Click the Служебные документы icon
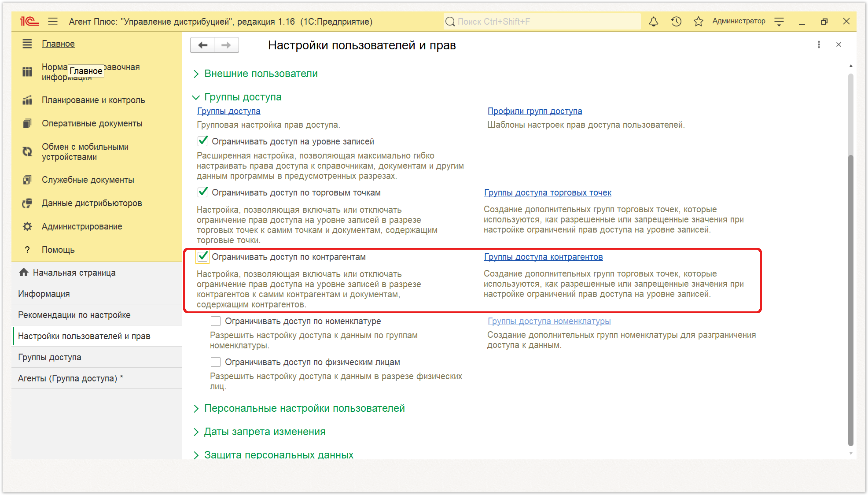868x495 pixels. [27, 180]
